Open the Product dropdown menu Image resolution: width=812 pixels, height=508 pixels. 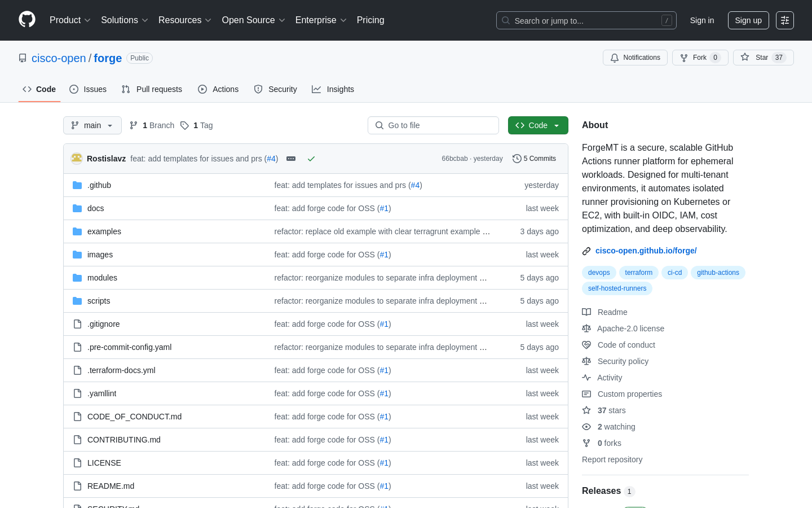[x=70, y=20]
